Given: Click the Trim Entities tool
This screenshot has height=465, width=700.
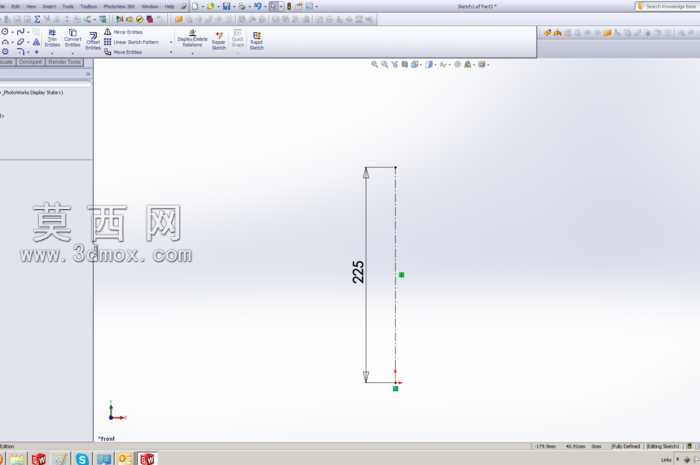Looking at the screenshot, I should coord(52,38).
